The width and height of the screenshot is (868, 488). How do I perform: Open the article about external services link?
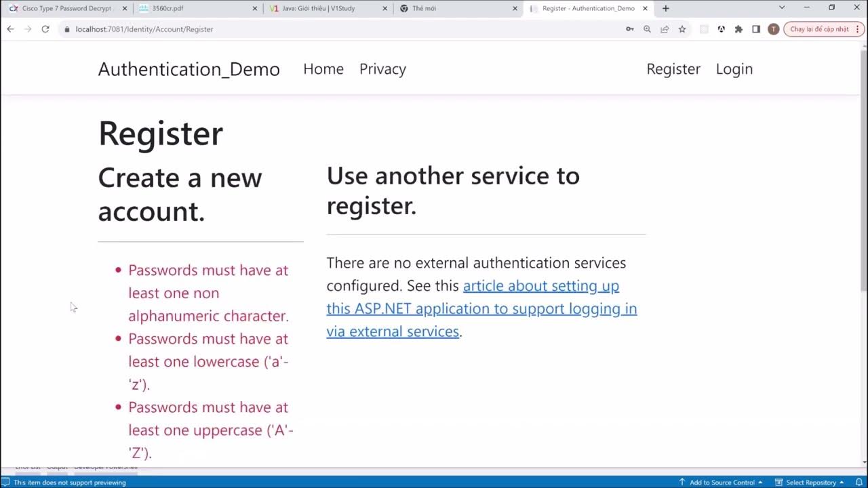point(481,308)
